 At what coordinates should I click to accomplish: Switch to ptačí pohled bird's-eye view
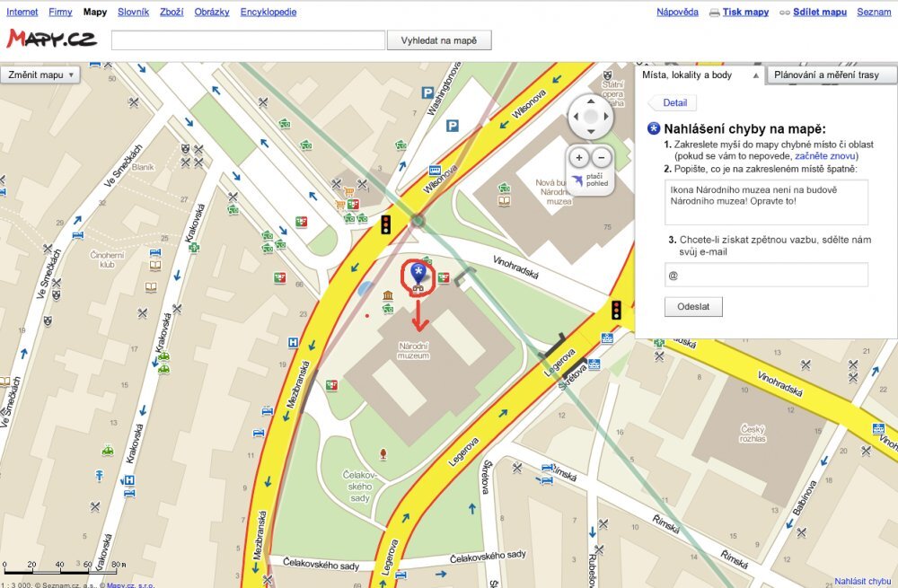[x=590, y=182]
